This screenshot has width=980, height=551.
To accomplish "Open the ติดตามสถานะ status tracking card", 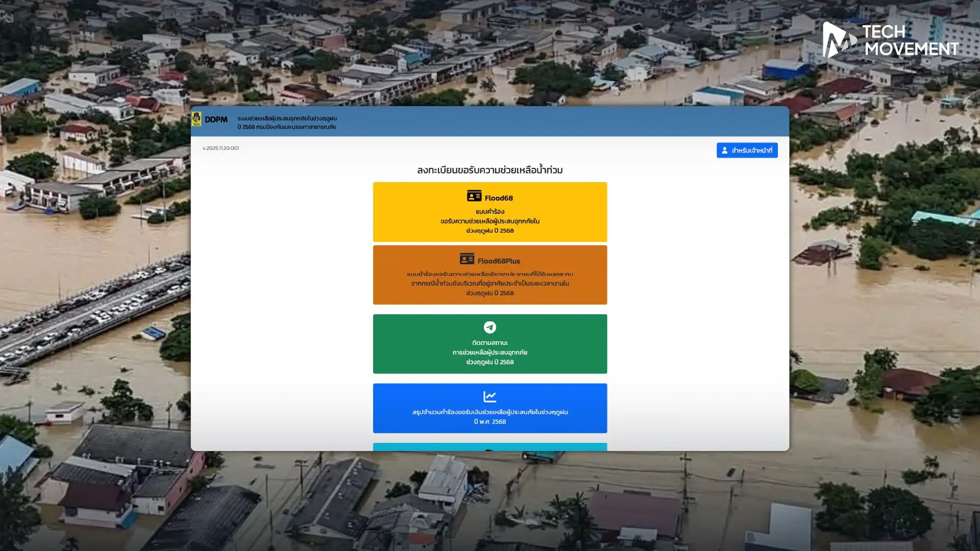I will (489, 352).
